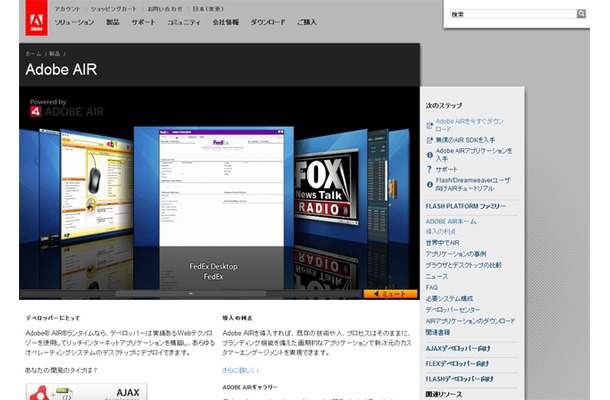This screenshot has width=610, height=400.
Task: Click the サポート link in sidebar
Action: (x=446, y=170)
